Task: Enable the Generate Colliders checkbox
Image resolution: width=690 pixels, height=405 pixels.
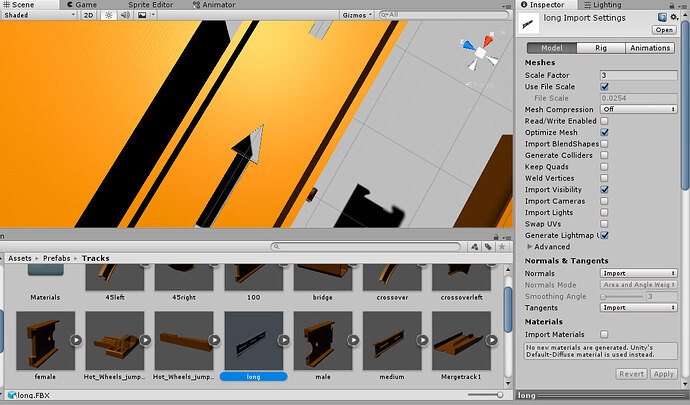Action: (x=604, y=154)
